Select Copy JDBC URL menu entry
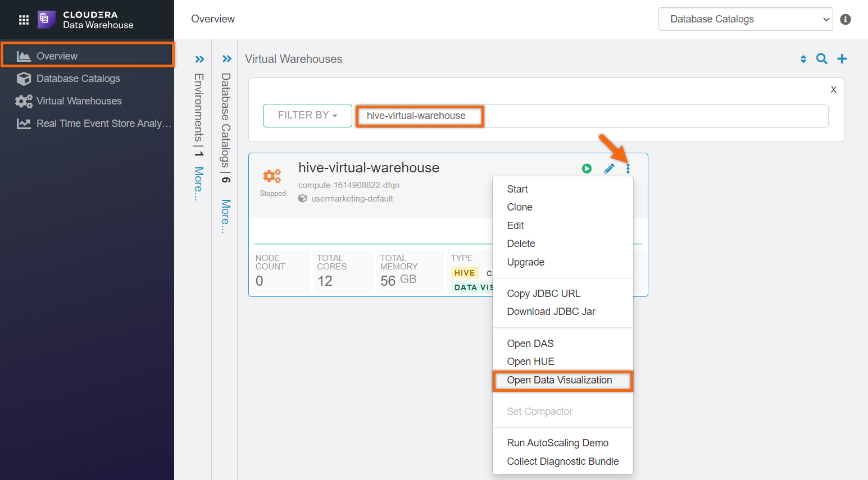 click(563, 294)
